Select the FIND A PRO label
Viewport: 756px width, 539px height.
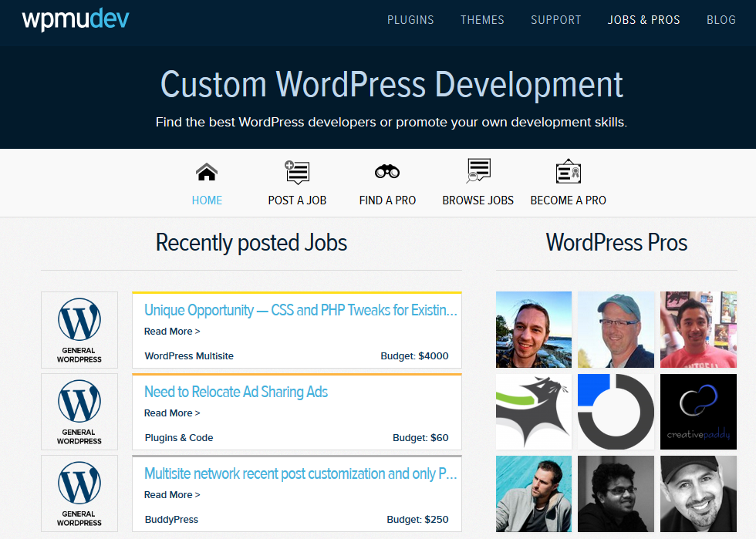pyautogui.click(x=387, y=200)
